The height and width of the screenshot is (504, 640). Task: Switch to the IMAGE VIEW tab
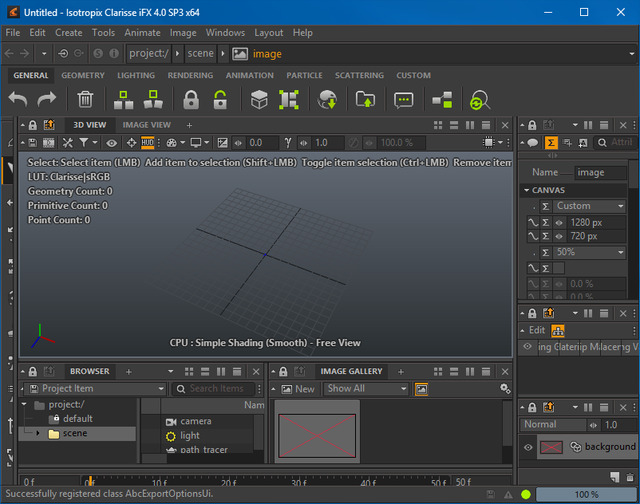click(x=146, y=125)
